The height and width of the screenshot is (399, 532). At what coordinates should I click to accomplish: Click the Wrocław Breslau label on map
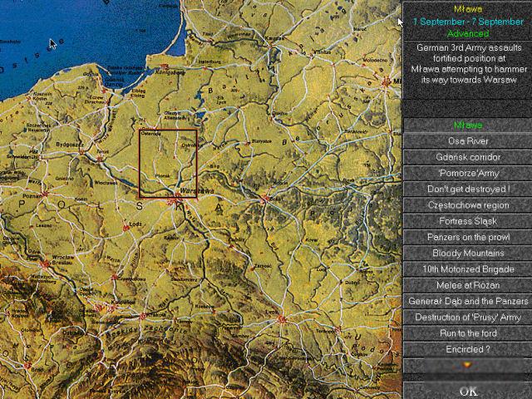pos(63,260)
